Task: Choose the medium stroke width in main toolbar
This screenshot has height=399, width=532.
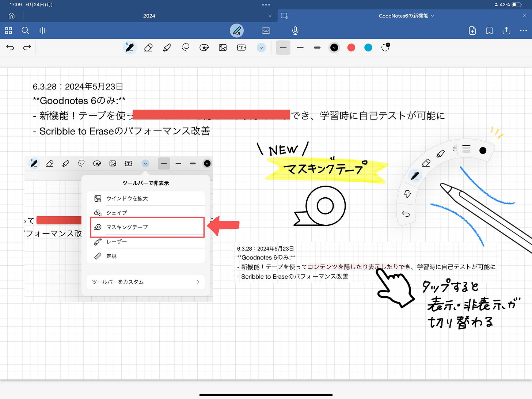Action: pos(300,47)
